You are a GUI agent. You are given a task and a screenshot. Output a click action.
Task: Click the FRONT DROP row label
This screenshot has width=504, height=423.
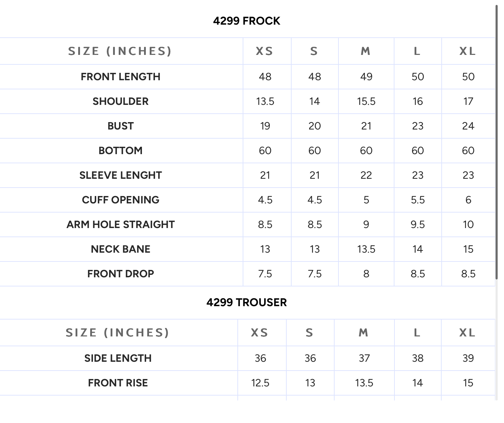point(120,274)
